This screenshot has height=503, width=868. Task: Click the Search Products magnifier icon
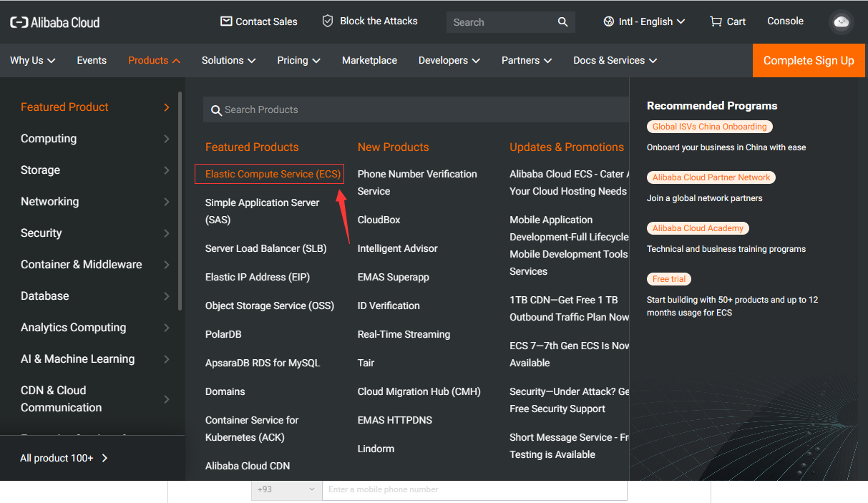click(216, 110)
